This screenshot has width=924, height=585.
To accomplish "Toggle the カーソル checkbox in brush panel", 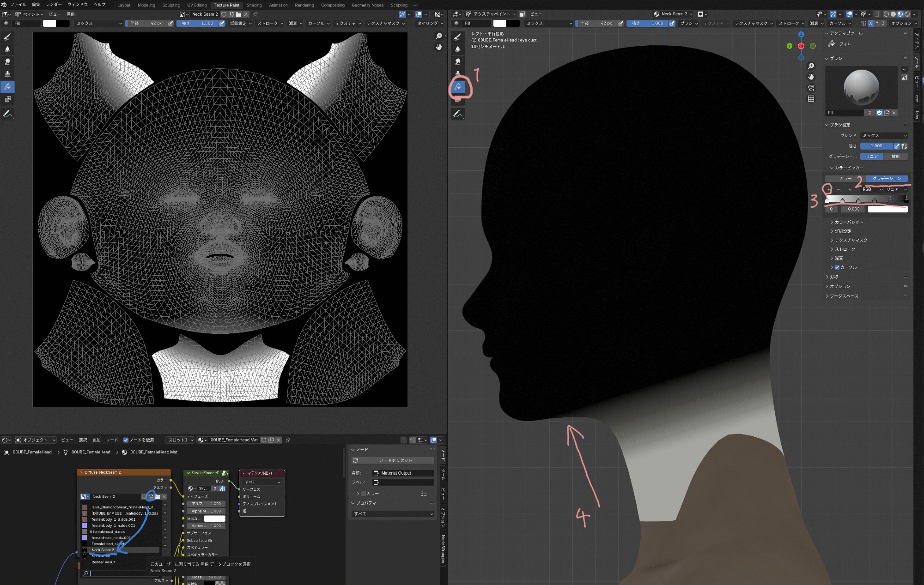I will [x=837, y=267].
